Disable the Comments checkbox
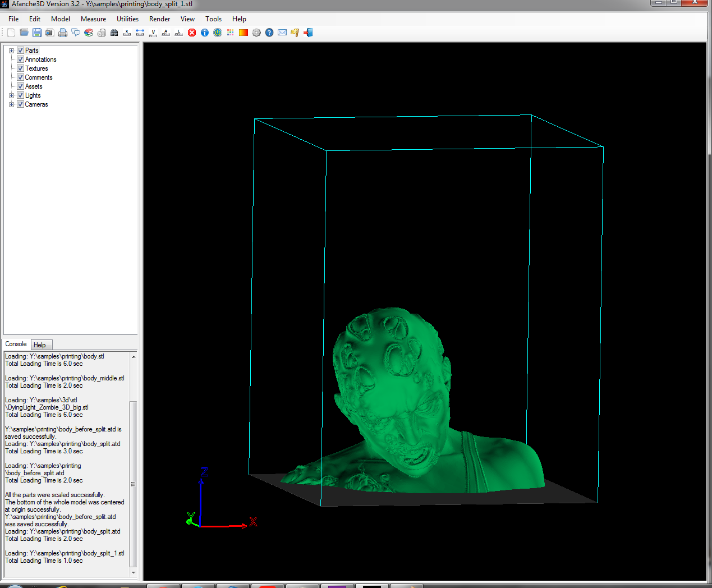This screenshot has width=712, height=588. click(x=20, y=77)
